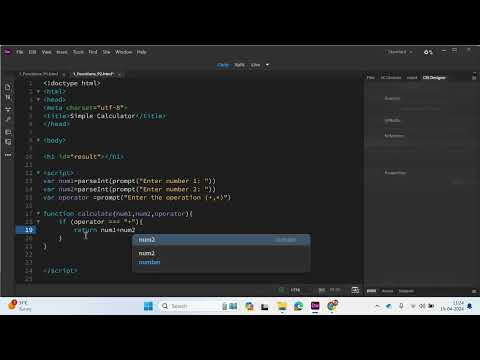
Task: Open the Edit menu
Action: point(32,52)
